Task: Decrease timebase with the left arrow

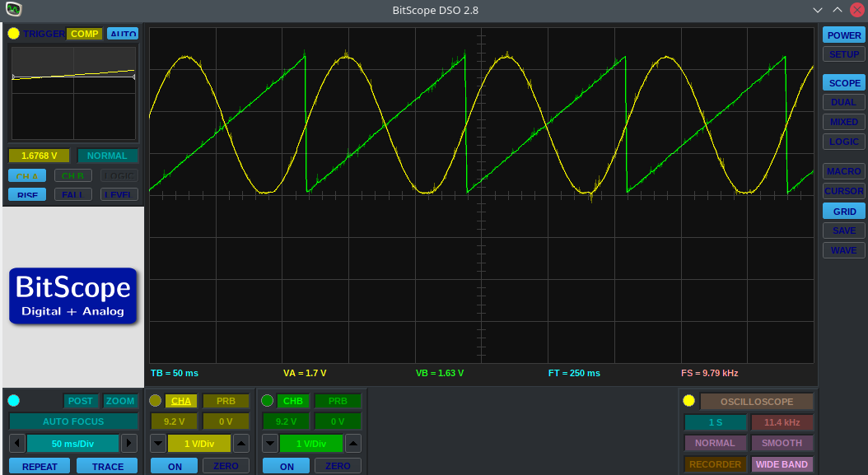Action: 17,443
